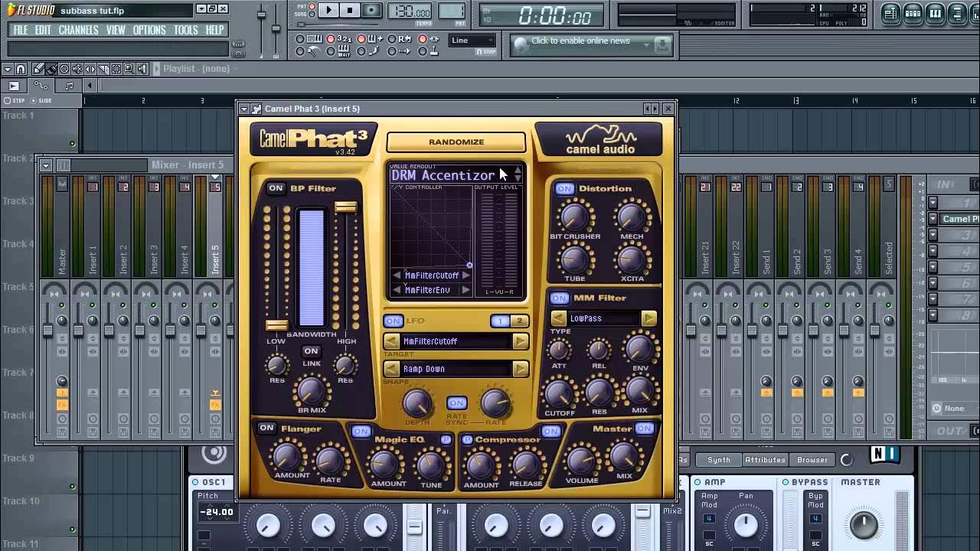The width and height of the screenshot is (980, 551).
Task: Toggle the MM Filter ON switch
Action: tap(560, 298)
